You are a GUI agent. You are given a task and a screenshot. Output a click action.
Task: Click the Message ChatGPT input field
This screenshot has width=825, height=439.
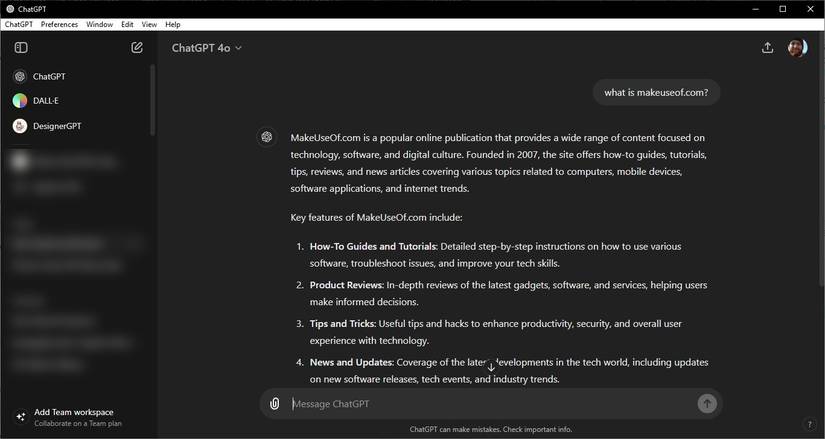[x=490, y=404]
